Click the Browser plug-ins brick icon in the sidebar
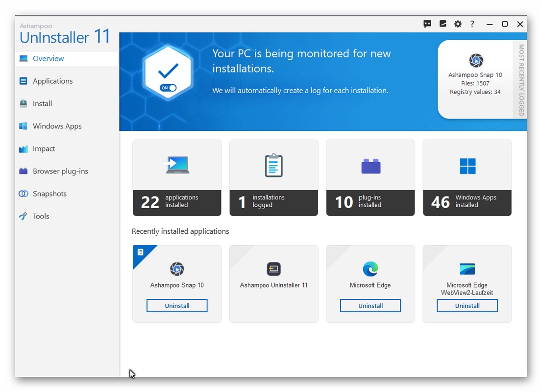This screenshot has width=542, height=392. [x=23, y=171]
